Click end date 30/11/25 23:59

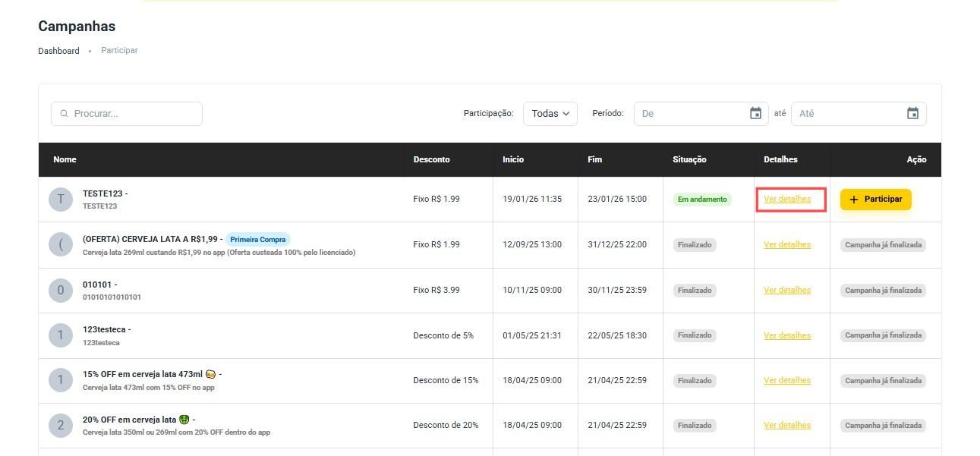pyautogui.click(x=617, y=290)
